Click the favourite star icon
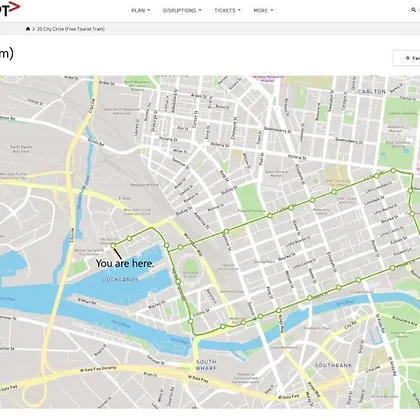The image size is (420, 420). coord(407,58)
